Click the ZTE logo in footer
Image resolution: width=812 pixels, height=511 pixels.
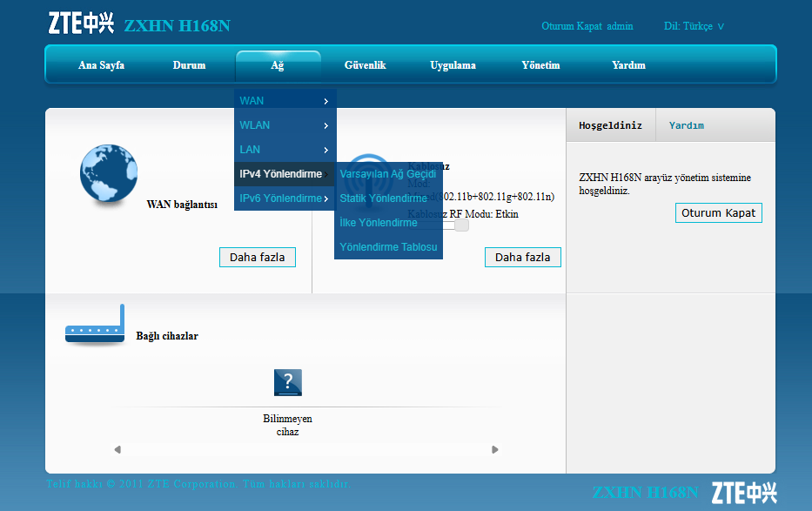point(744,493)
